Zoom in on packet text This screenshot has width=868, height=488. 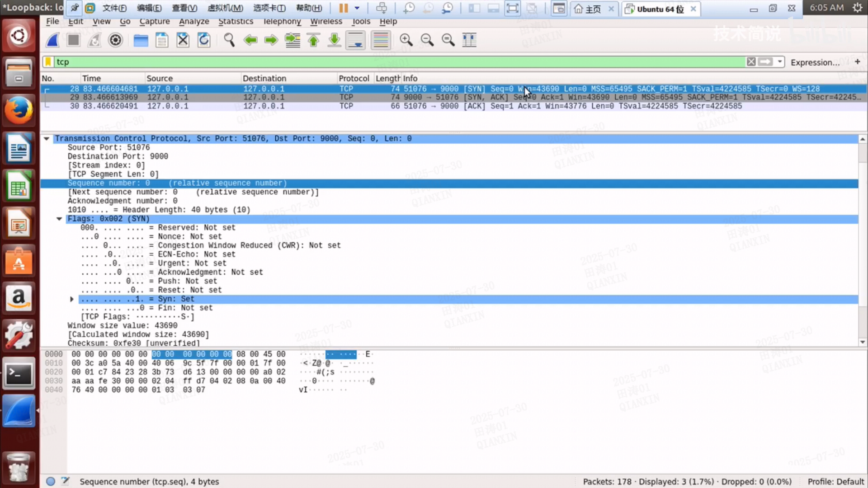click(x=406, y=40)
